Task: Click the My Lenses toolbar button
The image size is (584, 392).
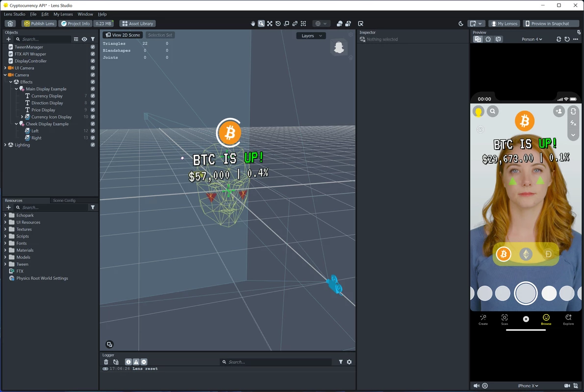Action: coord(505,24)
